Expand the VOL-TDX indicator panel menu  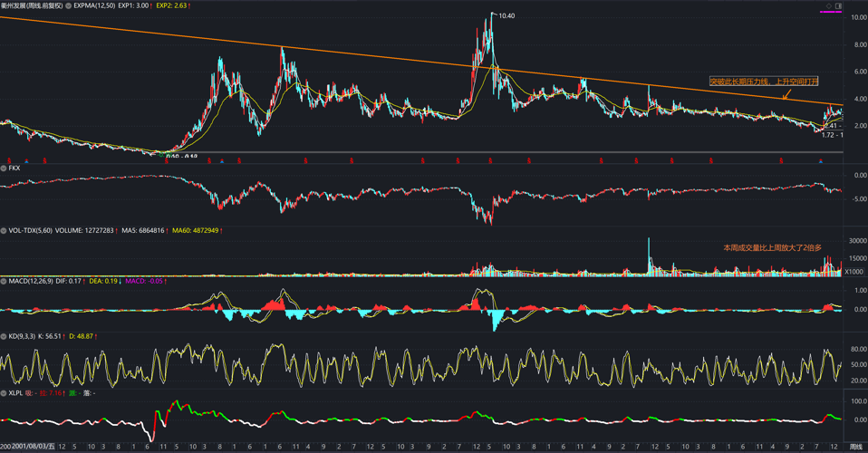coord(5,231)
